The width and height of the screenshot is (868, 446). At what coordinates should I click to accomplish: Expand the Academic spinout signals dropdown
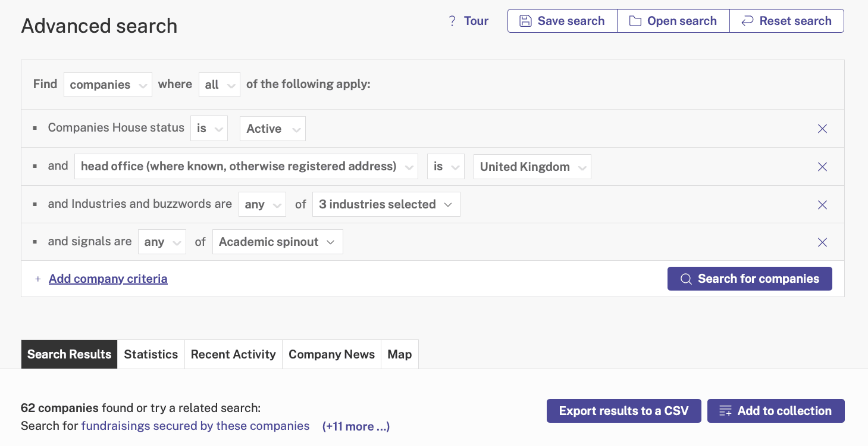point(278,242)
